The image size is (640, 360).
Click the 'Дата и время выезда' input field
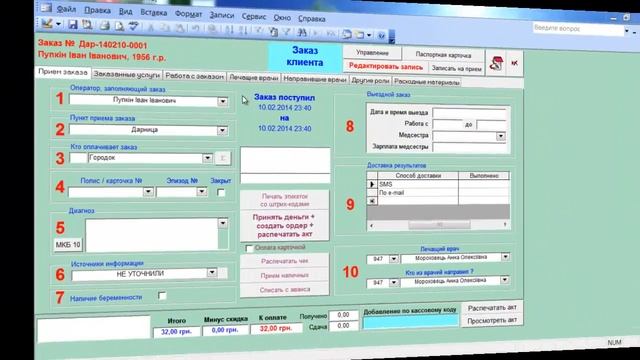pos(469,113)
